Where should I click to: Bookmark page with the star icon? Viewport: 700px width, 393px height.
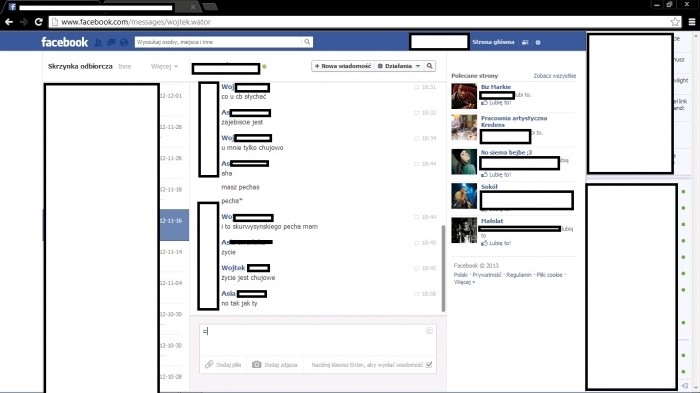675,21
